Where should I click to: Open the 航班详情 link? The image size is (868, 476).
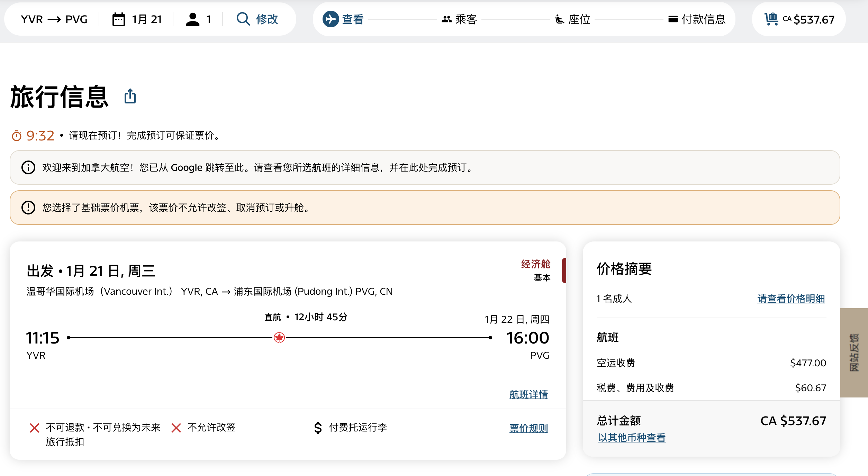pyautogui.click(x=528, y=394)
